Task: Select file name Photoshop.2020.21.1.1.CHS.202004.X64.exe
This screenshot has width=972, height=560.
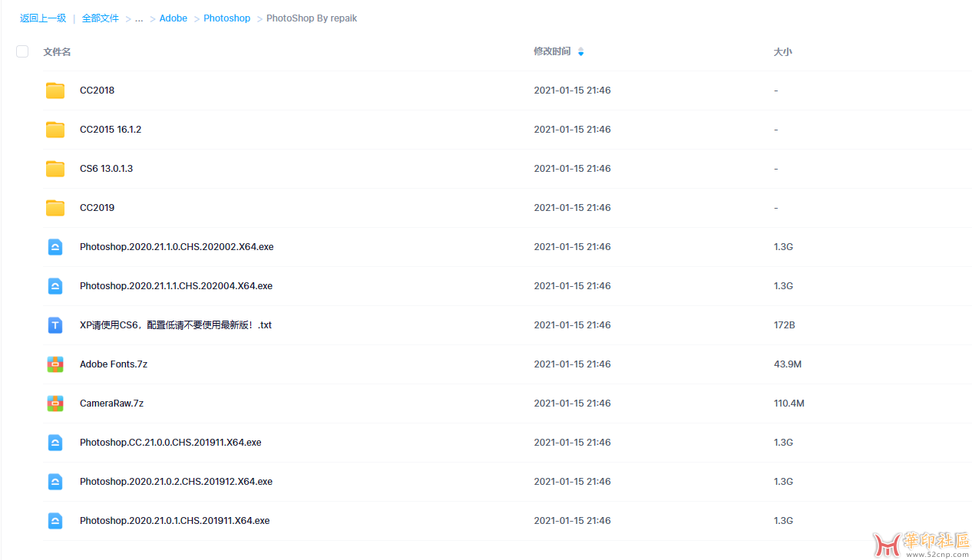Action: (x=176, y=286)
